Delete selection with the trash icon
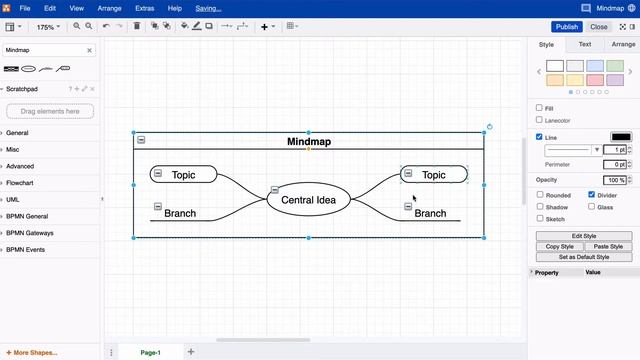 (x=137, y=26)
